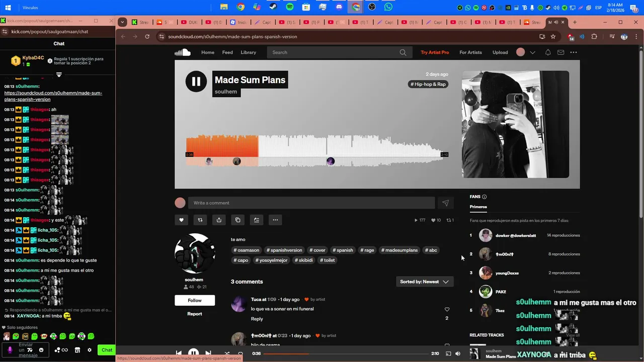The height and width of the screenshot is (362, 644).
Task: Mute the SoundCloud tab audio icon
Action: (x=555, y=22)
